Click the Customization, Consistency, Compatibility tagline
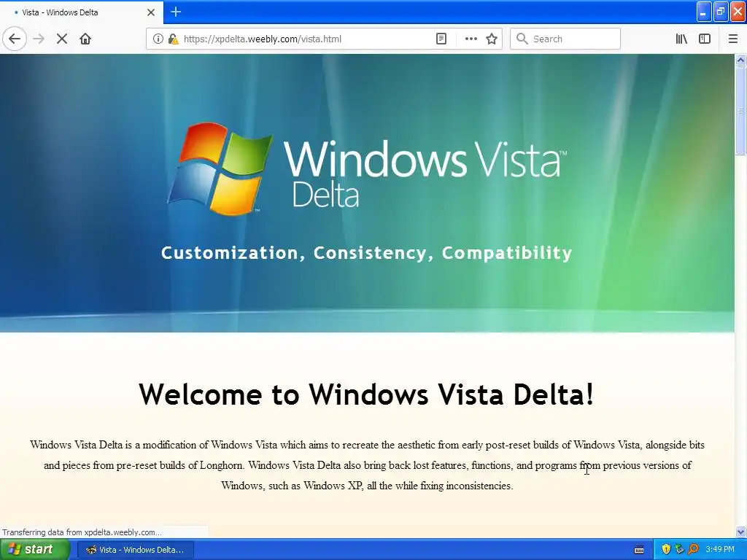747x560 pixels. pyautogui.click(x=366, y=253)
